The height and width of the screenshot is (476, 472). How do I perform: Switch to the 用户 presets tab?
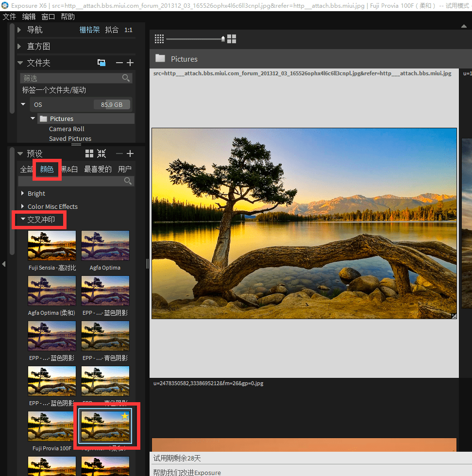tap(124, 169)
